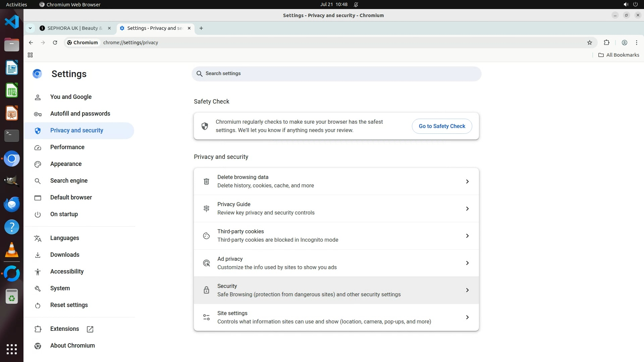The image size is (644, 362).
Task: Reload the page with the refresh icon
Action: 55,43
